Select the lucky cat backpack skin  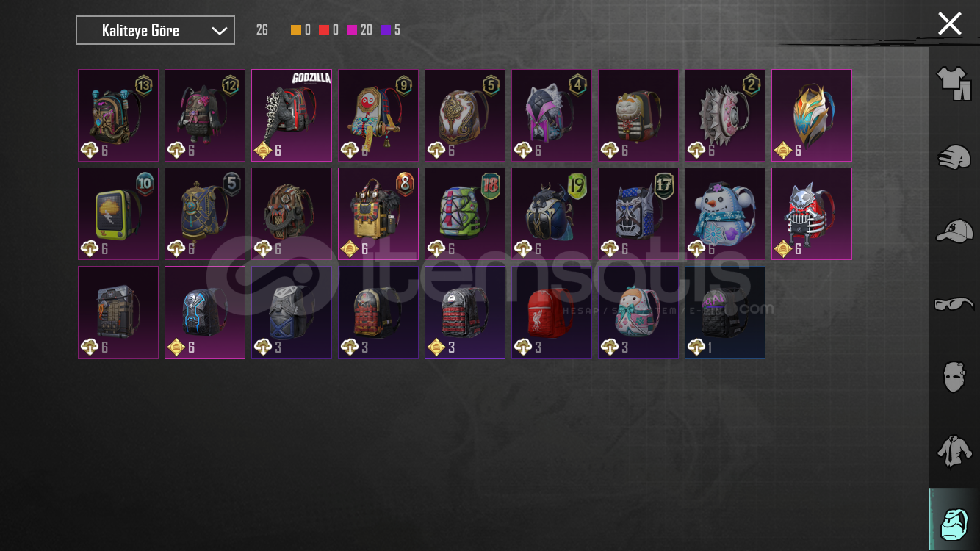pyautogui.click(x=638, y=115)
